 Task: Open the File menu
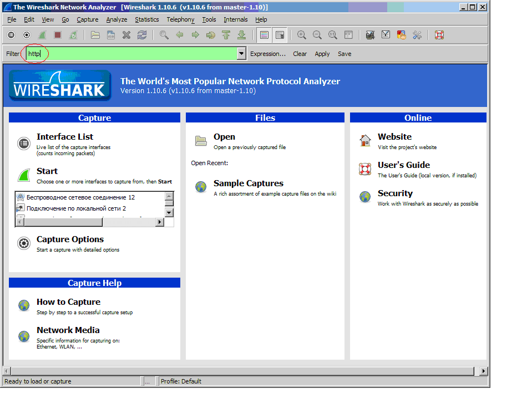click(12, 19)
